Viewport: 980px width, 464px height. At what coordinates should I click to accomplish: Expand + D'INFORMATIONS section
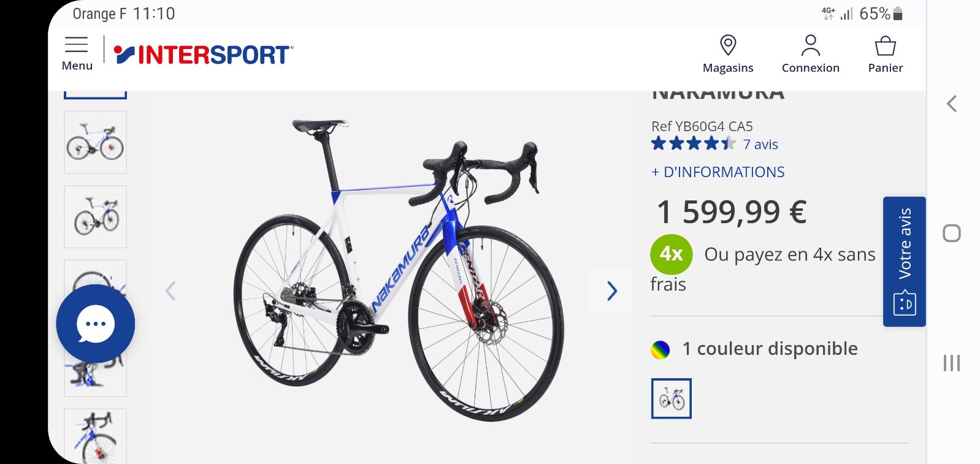[718, 172]
